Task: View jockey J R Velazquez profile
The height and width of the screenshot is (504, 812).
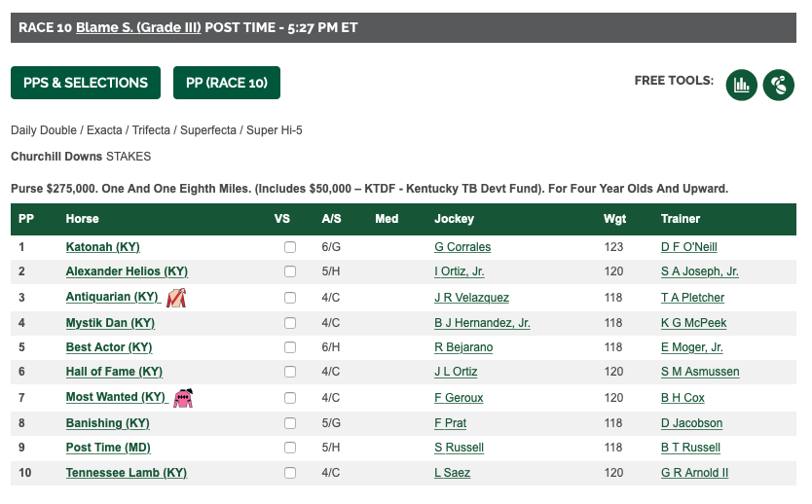Action: pyautogui.click(x=472, y=298)
